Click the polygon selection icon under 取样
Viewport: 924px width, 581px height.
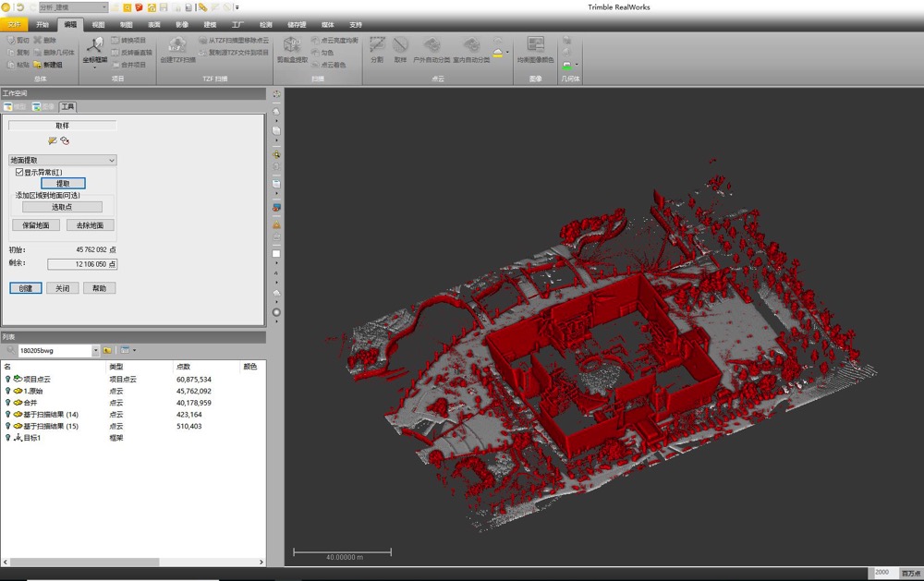point(53,140)
